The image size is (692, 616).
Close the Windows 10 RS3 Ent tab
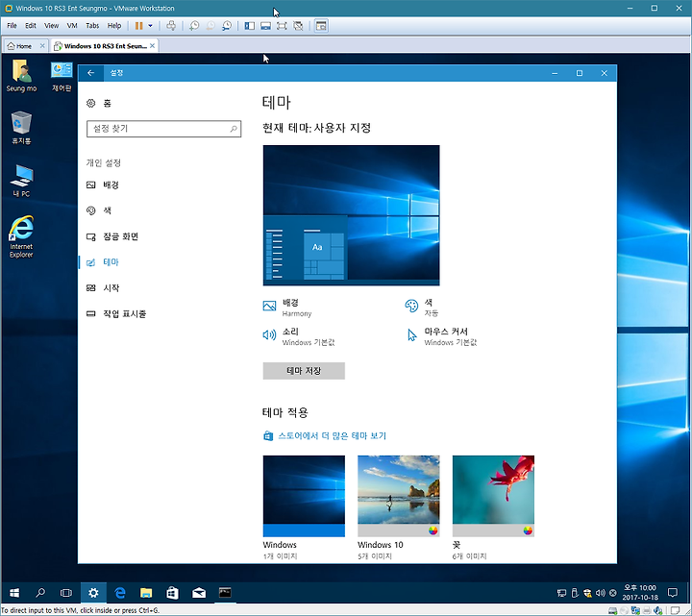point(152,46)
